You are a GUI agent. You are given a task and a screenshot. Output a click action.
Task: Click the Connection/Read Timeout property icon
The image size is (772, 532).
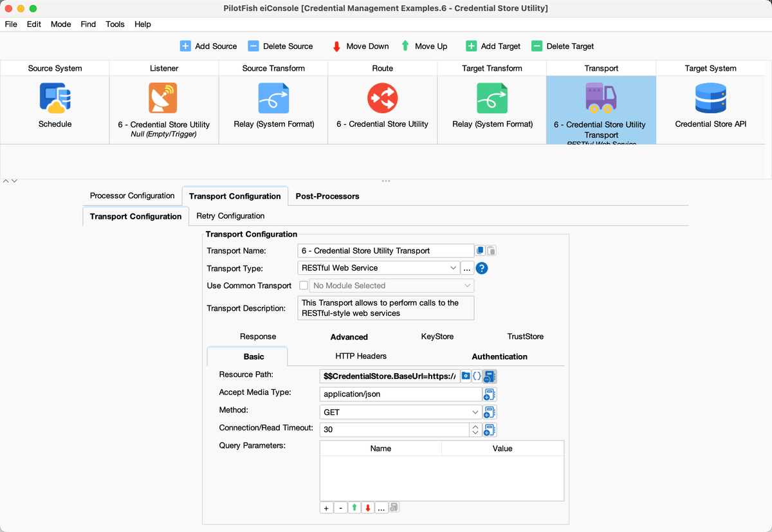click(x=490, y=430)
